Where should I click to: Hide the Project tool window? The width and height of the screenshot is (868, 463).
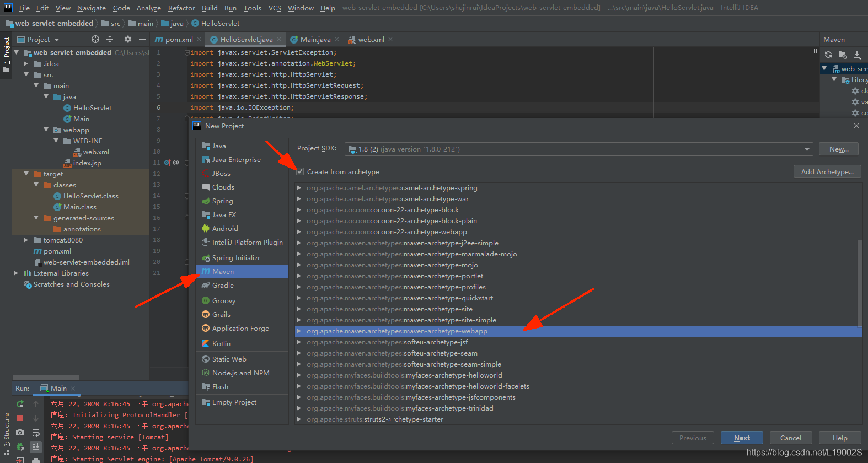(x=142, y=39)
